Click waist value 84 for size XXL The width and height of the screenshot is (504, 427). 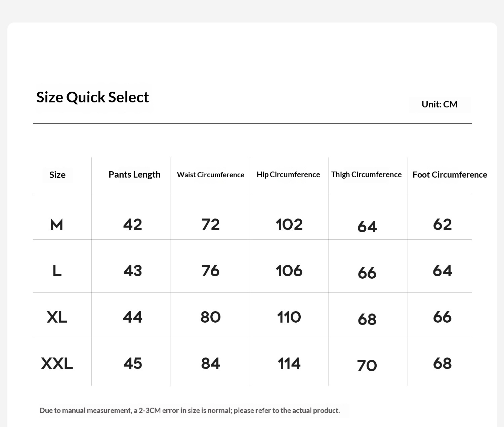210,363
